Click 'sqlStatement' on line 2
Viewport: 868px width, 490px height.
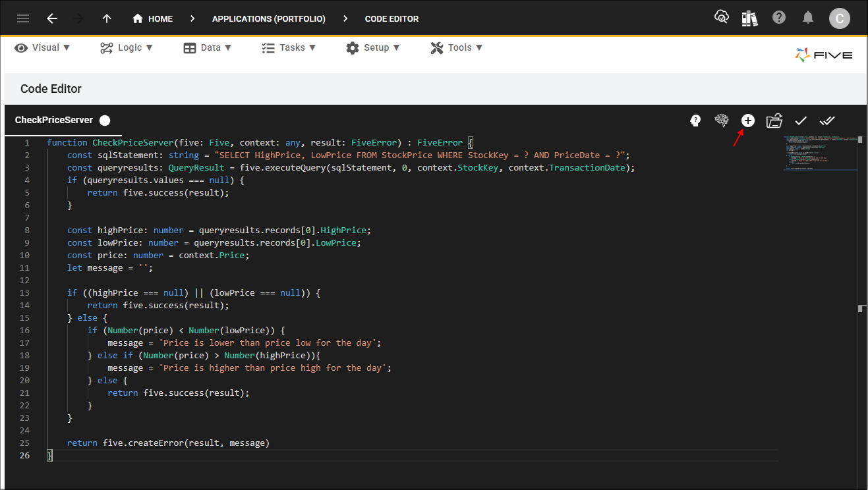pos(128,155)
